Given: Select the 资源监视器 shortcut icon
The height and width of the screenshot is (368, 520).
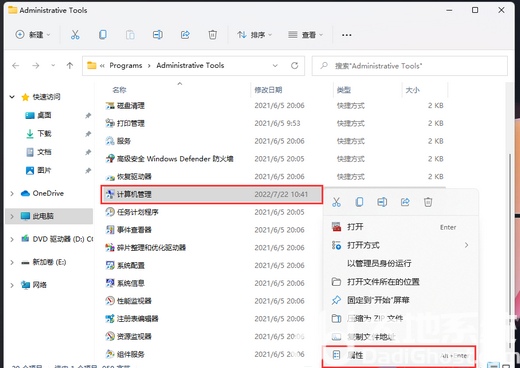Looking at the screenshot, I should (110, 336).
